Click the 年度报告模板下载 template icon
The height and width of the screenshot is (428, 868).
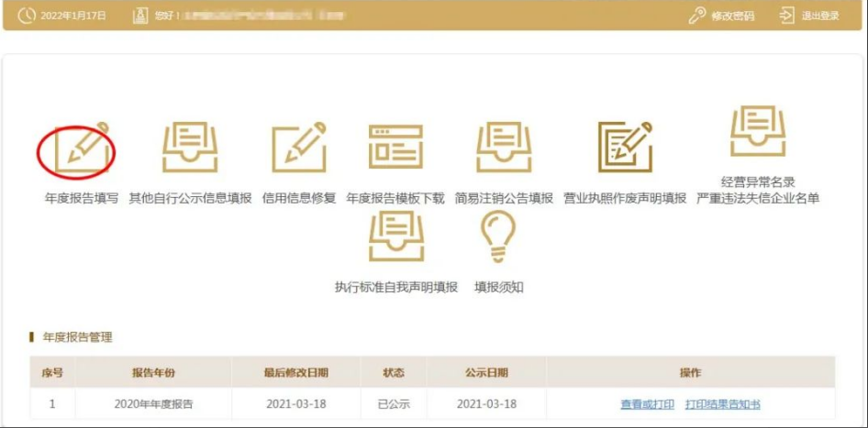pyautogui.click(x=395, y=148)
